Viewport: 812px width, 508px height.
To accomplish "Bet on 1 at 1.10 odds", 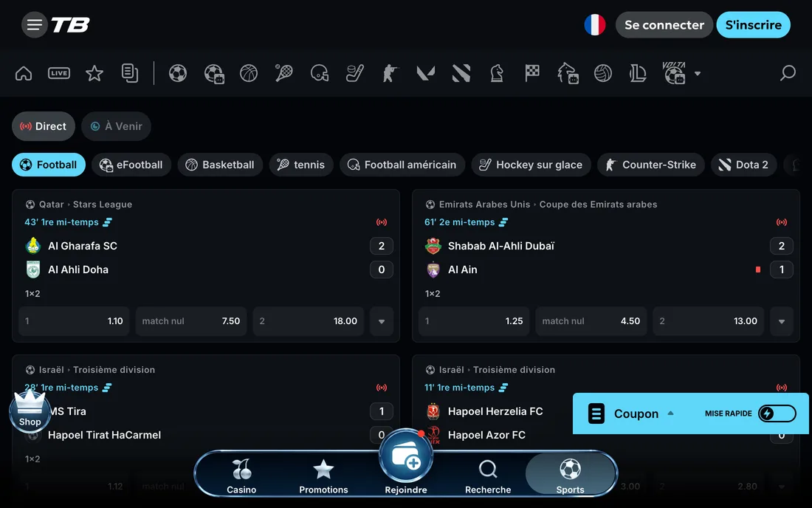I will (x=74, y=321).
